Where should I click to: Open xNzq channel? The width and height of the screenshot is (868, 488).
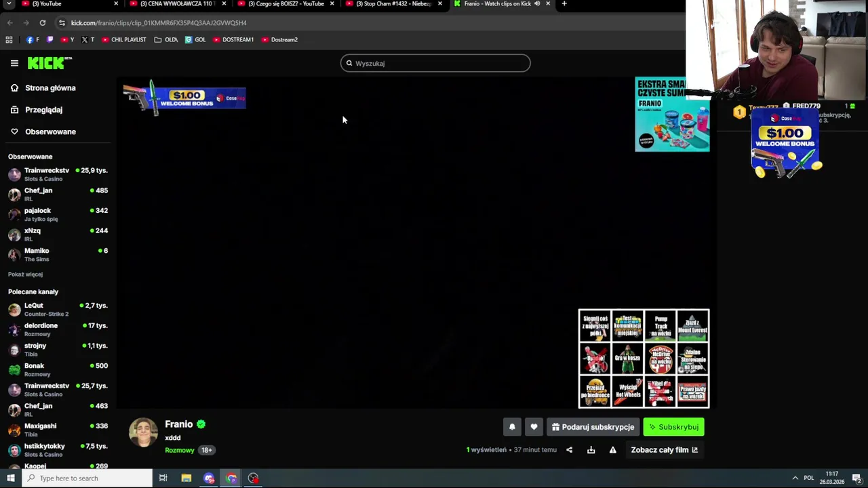pyautogui.click(x=58, y=235)
